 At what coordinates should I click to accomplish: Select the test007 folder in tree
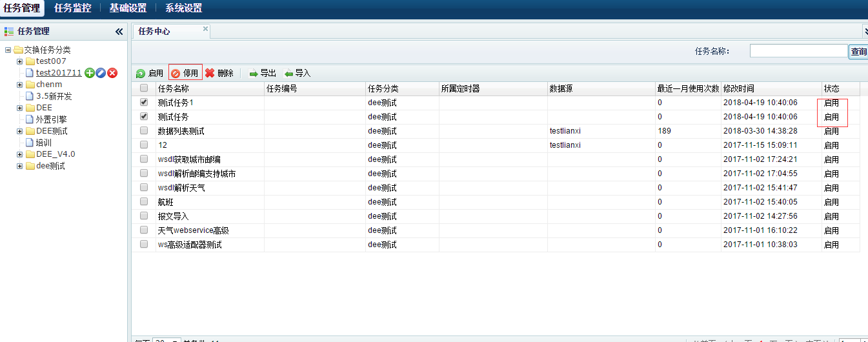pos(51,61)
